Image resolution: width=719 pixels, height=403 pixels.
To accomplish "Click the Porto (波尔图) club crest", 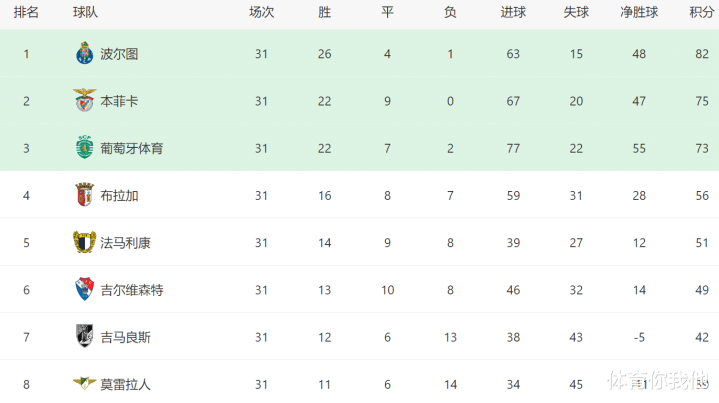I will (84, 54).
